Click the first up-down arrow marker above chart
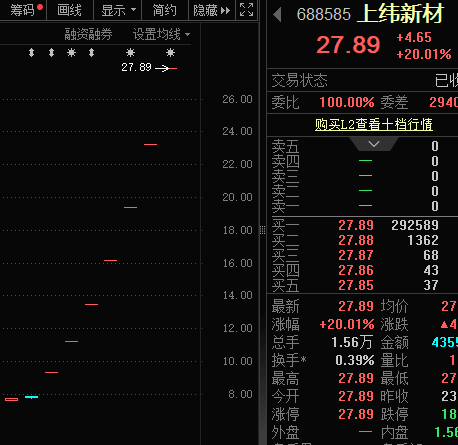 click(31, 53)
